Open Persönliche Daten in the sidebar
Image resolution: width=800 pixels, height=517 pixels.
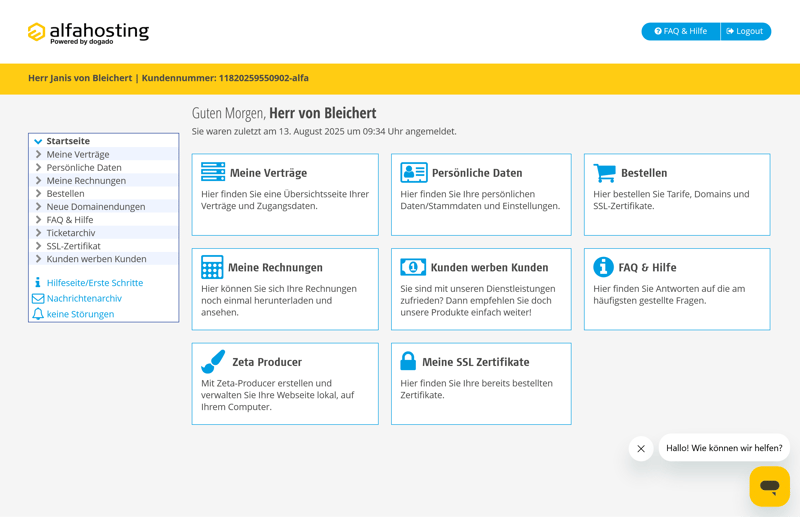point(84,168)
